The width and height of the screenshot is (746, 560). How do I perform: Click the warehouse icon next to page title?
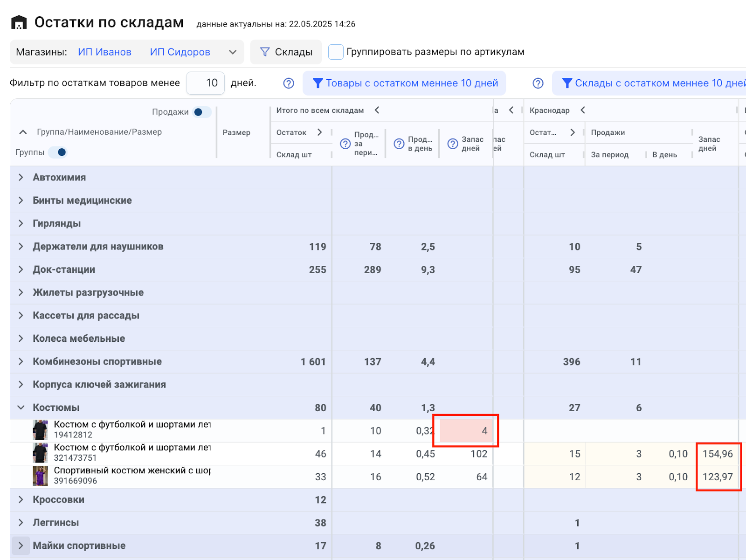tap(19, 22)
